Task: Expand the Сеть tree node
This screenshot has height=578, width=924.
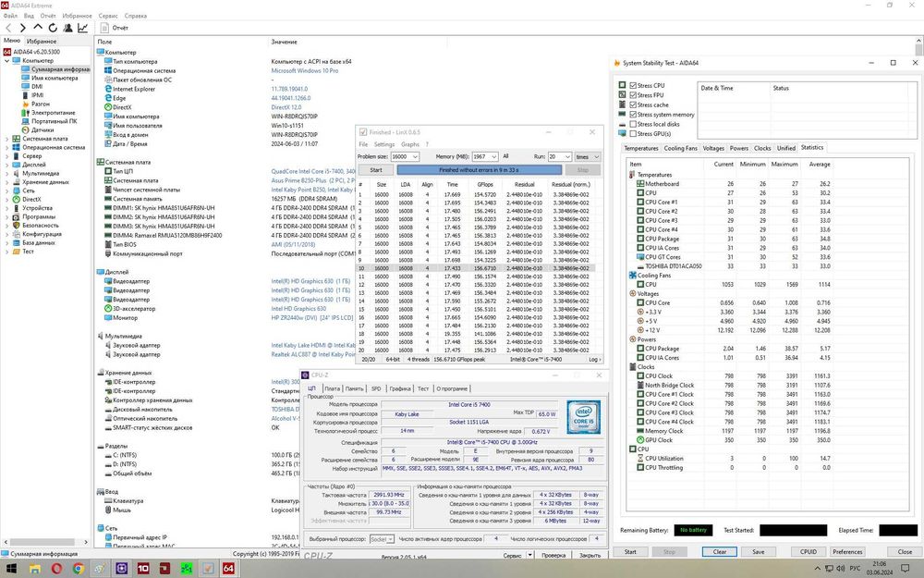Action: click(x=7, y=191)
